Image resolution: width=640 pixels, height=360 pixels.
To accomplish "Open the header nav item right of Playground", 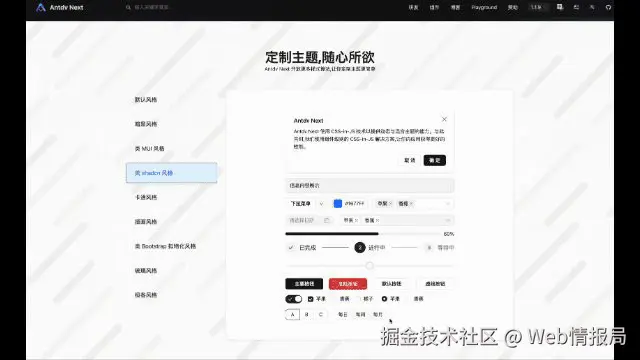I will [513, 7].
